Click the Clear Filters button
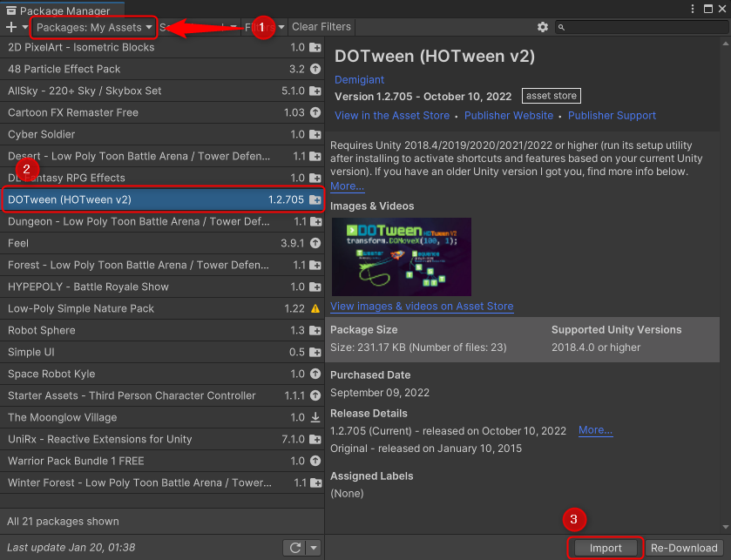The image size is (731, 560). [322, 27]
